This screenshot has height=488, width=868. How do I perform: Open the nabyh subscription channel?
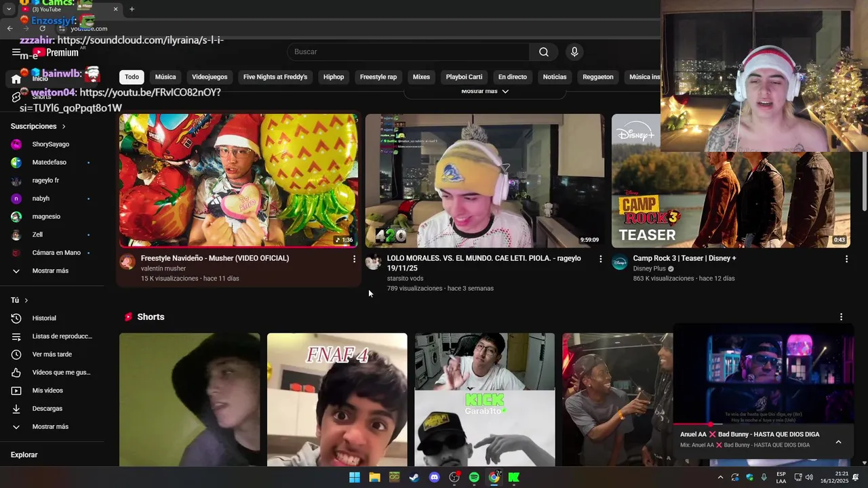pos(52,199)
